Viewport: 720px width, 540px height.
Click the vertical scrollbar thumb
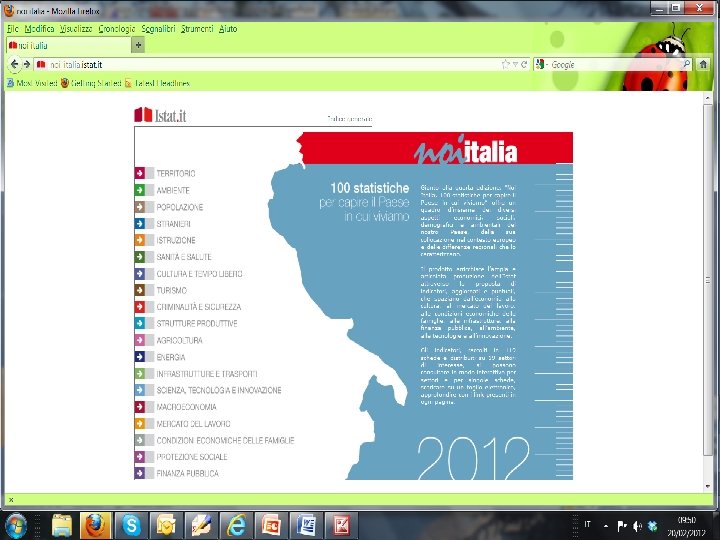pos(708,280)
